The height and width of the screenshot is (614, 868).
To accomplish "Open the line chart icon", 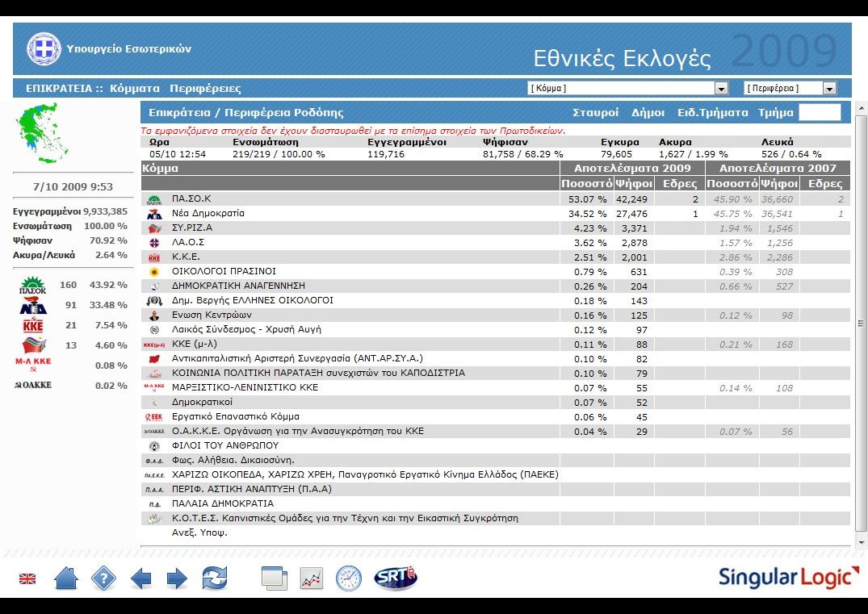I will [x=312, y=578].
